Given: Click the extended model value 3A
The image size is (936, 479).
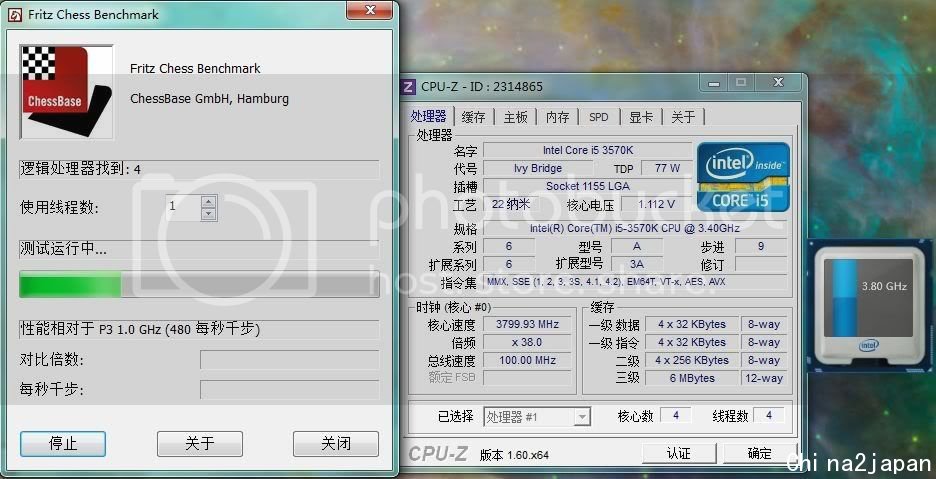Looking at the screenshot, I should [x=636, y=264].
